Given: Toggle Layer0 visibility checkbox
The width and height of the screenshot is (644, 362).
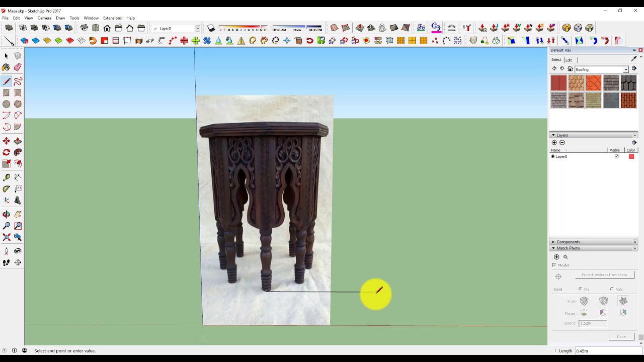Looking at the screenshot, I should click(616, 156).
